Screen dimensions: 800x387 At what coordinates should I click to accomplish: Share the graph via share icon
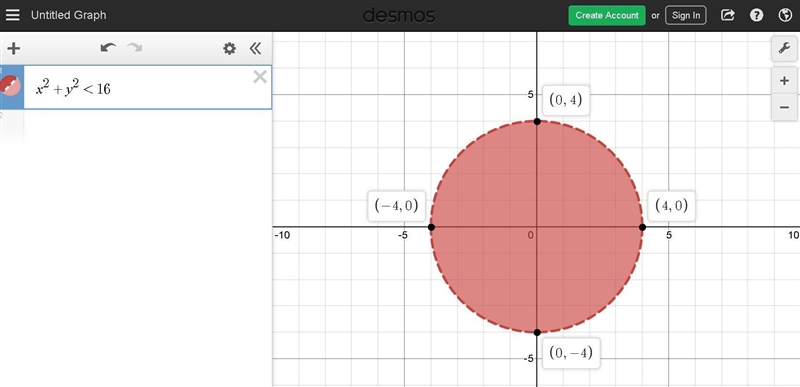point(728,15)
